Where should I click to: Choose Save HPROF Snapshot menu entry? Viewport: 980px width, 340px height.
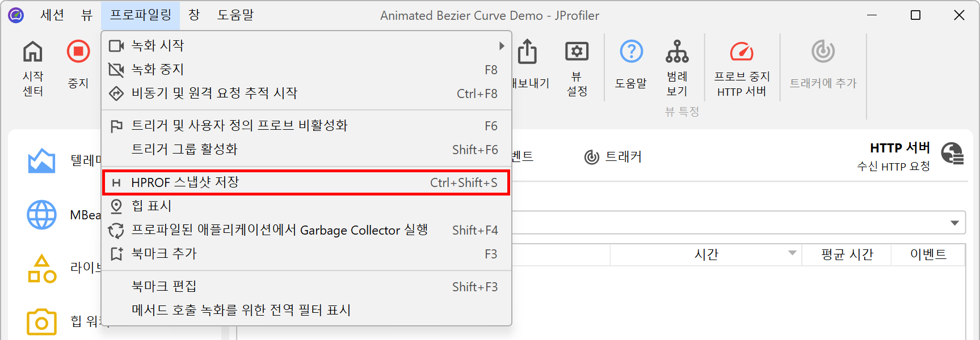click(305, 182)
